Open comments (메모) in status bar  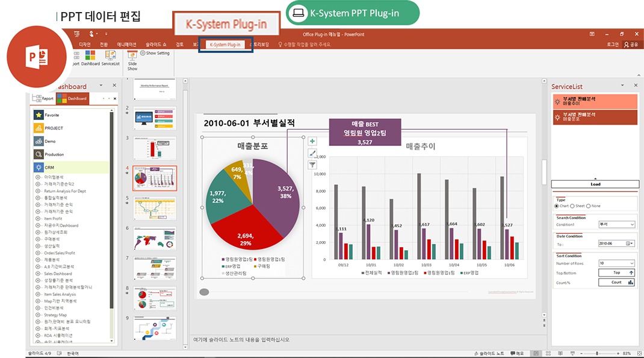pos(517,353)
